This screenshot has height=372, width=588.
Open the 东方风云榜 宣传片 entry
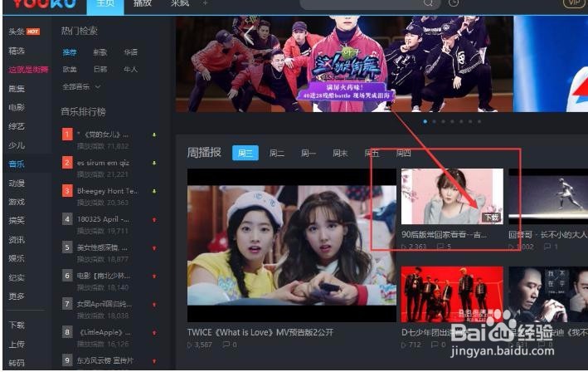pos(105,360)
